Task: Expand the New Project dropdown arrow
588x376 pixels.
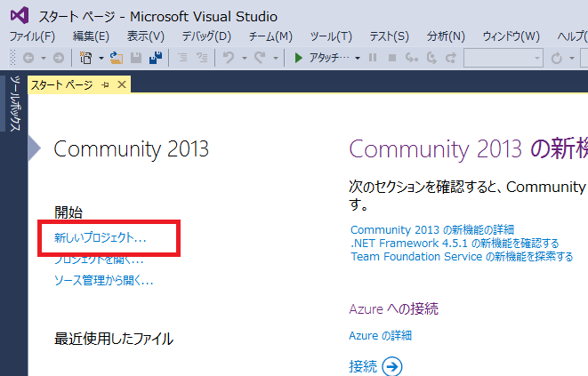Action: [101, 58]
